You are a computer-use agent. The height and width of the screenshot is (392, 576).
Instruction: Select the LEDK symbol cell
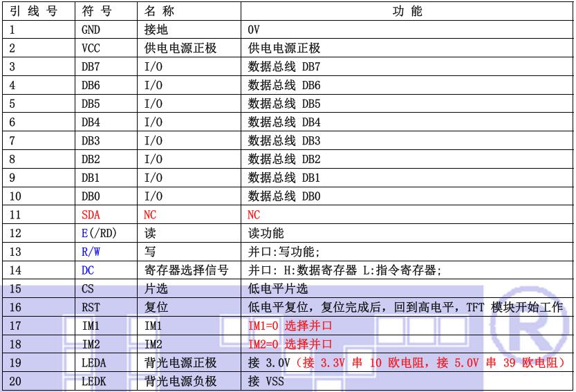point(94,381)
